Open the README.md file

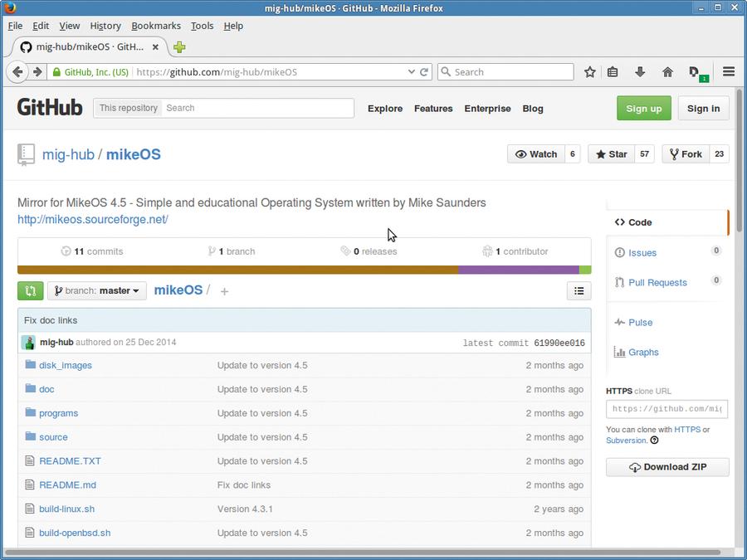click(68, 485)
